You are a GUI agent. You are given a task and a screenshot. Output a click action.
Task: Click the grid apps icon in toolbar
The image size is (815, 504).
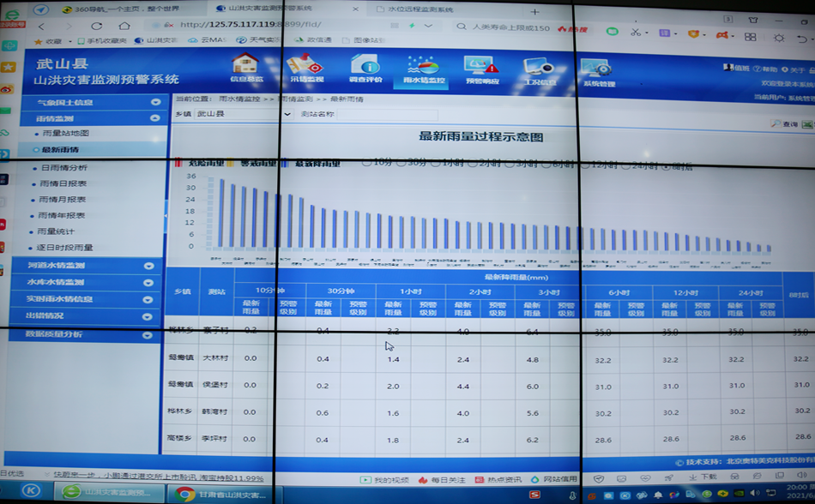click(750, 37)
